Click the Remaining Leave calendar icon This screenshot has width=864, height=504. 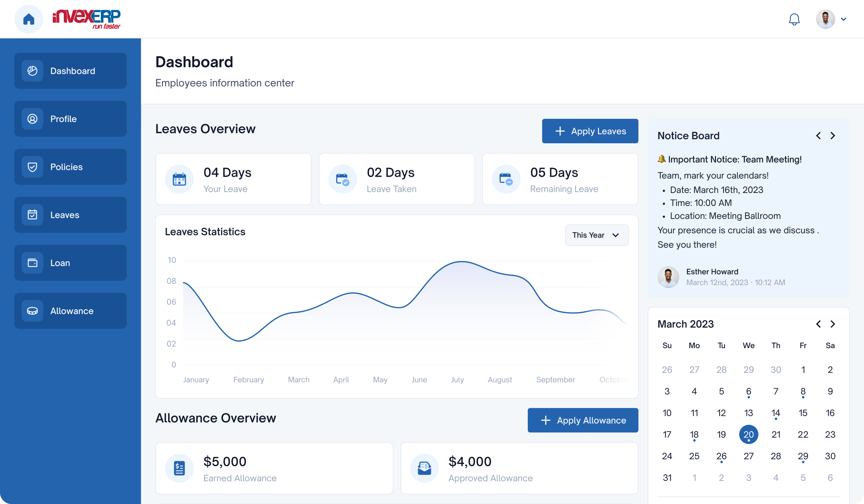[506, 179]
